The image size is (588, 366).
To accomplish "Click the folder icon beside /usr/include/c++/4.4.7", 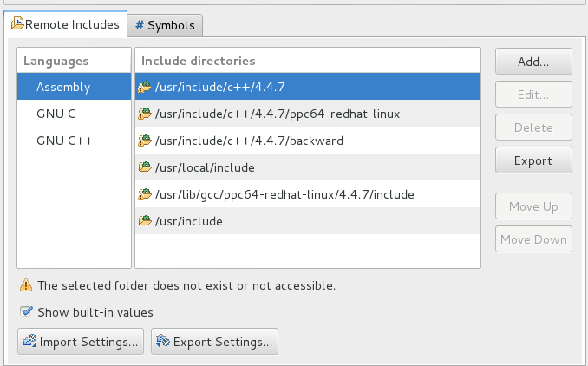I will tap(146, 87).
